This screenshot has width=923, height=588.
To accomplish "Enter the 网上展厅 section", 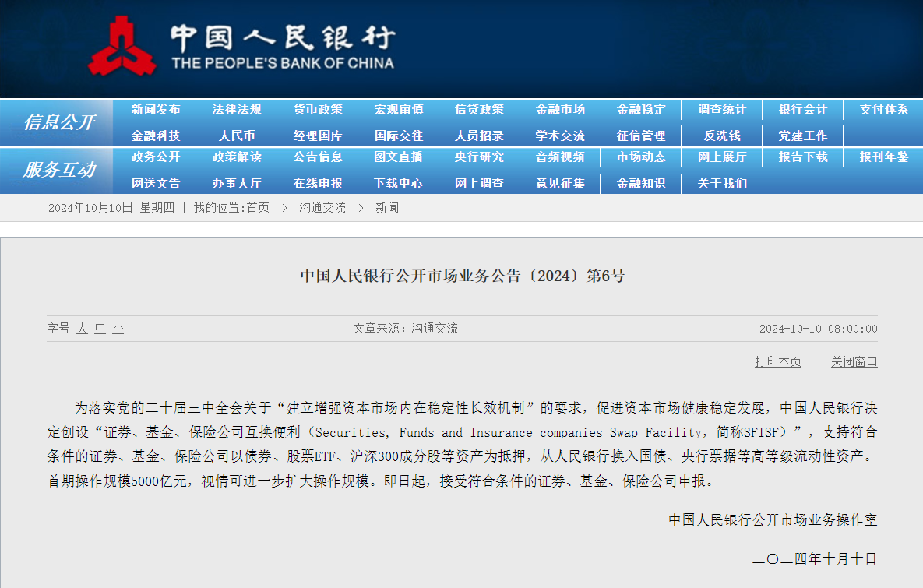I will [x=721, y=158].
